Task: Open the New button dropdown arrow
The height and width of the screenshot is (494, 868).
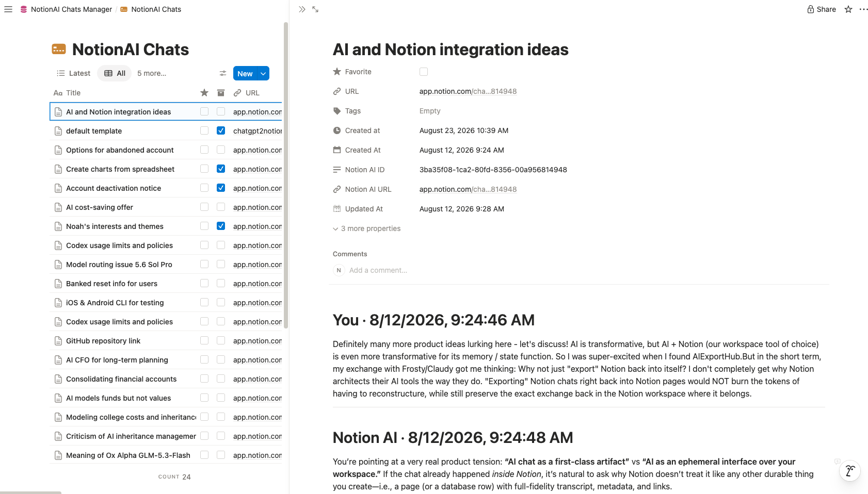Action: click(263, 73)
